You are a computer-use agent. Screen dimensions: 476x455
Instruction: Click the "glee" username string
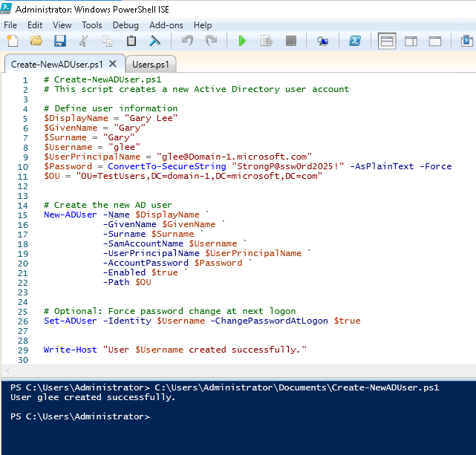coord(124,147)
